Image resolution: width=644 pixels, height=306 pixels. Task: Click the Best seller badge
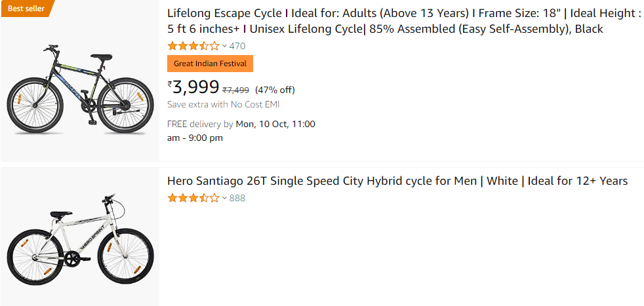click(26, 8)
